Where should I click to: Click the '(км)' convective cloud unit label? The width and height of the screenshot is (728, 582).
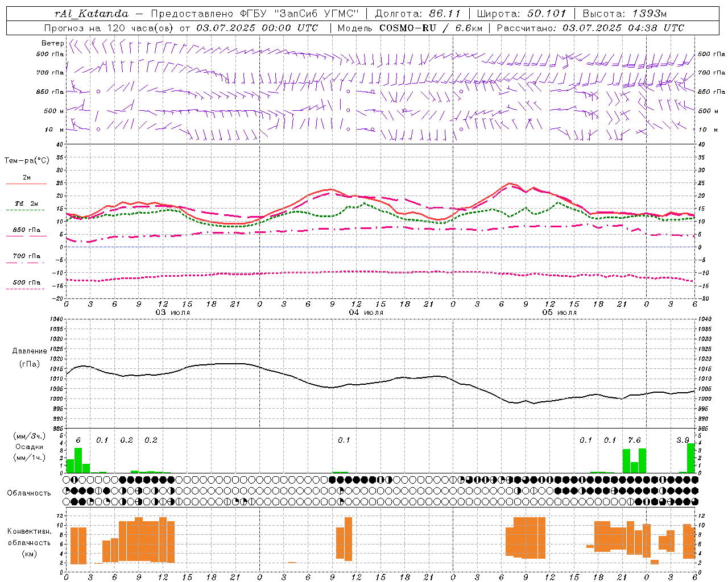(29, 554)
